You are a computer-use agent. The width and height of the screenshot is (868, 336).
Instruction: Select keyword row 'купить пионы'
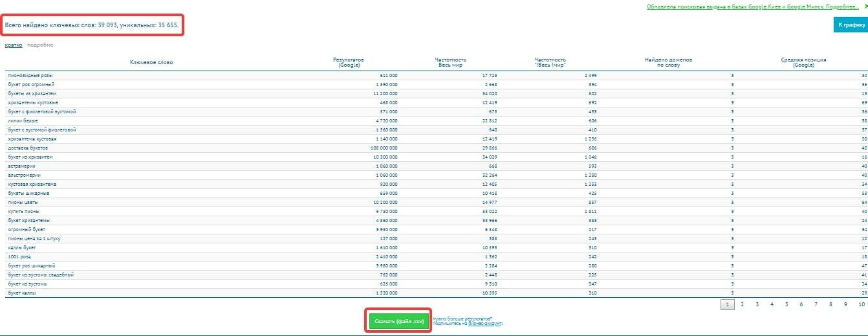pos(437,212)
